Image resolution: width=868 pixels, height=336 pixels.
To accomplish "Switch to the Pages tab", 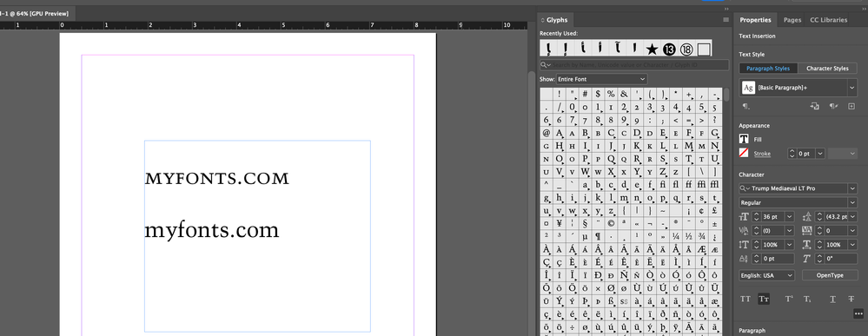I will (792, 20).
